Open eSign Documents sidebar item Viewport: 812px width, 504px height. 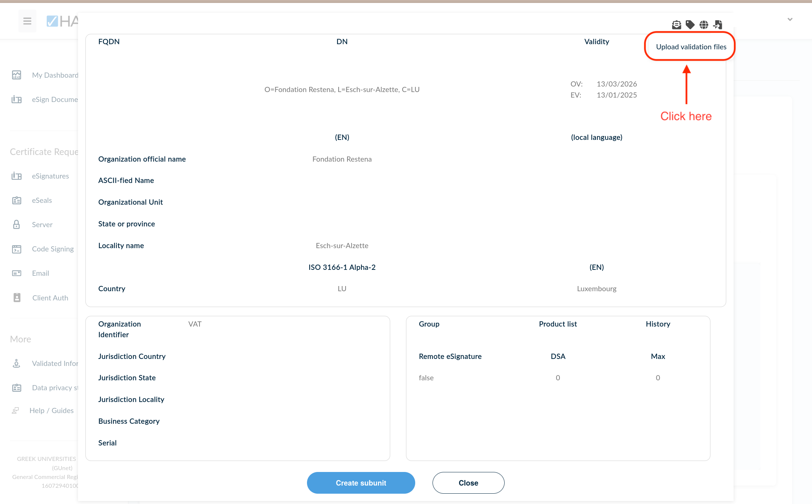[55, 99]
